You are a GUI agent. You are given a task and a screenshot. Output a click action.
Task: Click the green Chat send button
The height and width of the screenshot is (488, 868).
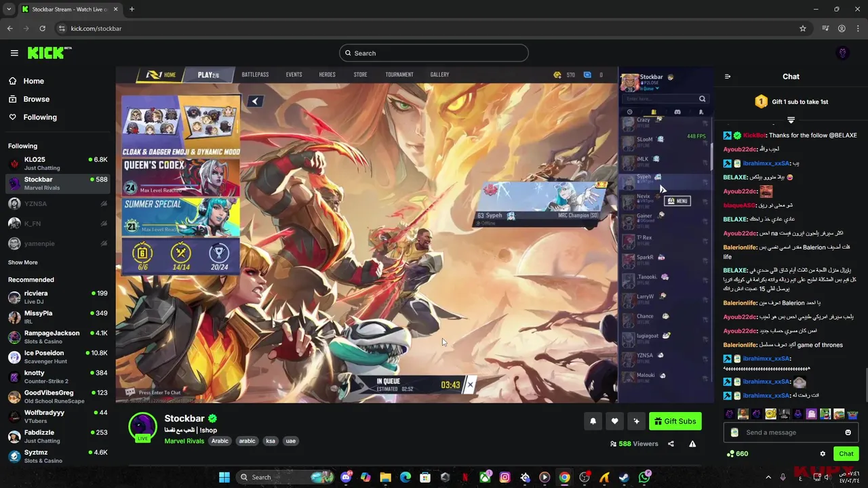pyautogui.click(x=846, y=453)
